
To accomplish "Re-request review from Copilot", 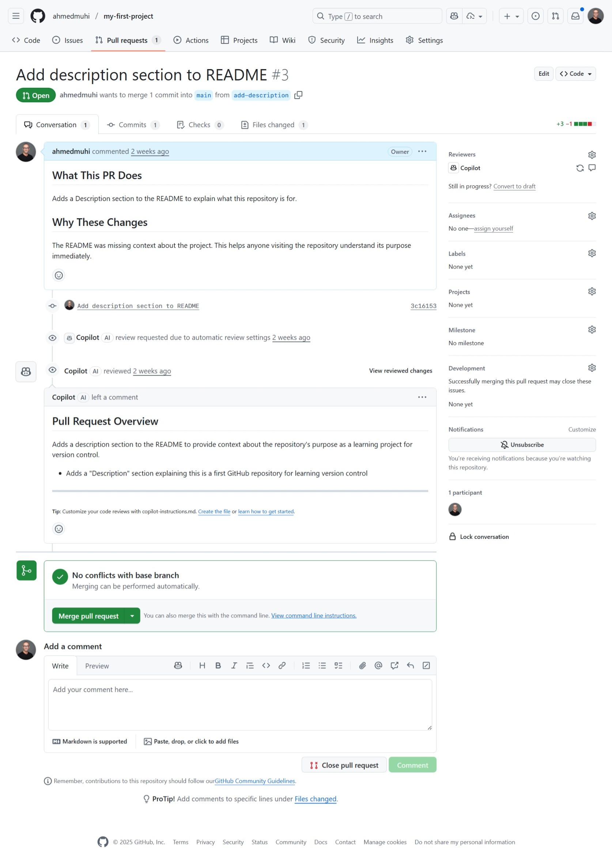I will pos(579,168).
